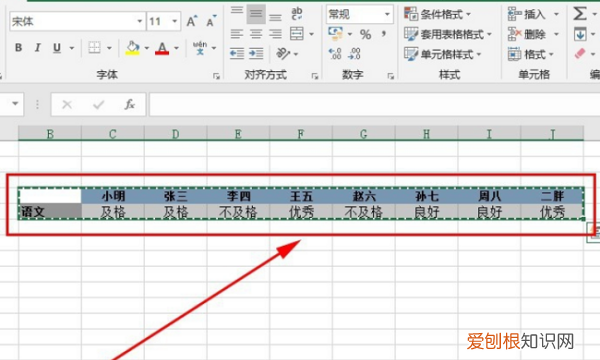The image size is (600, 360).
Task: Open Insert Function fx dialog
Action: pyautogui.click(x=130, y=104)
